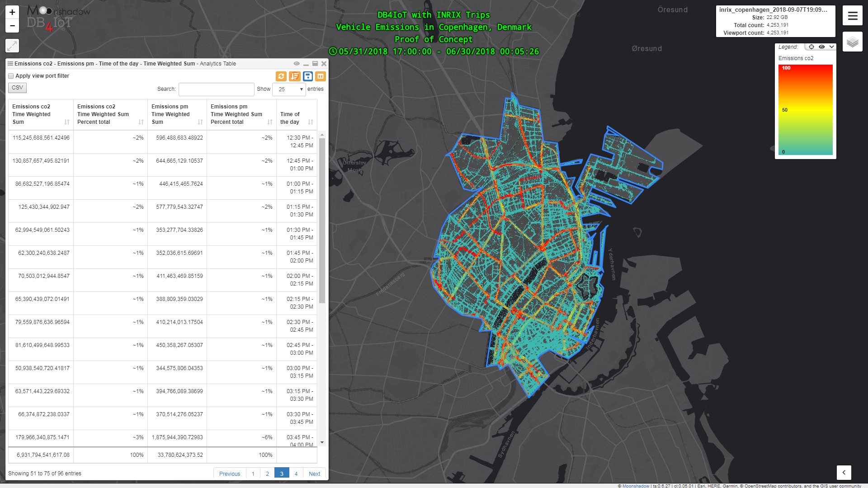Select the 02:00 PM - 02:15 PM time cell
The height and width of the screenshot is (488, 868).
pyautogui.click(x=297, y=280)
